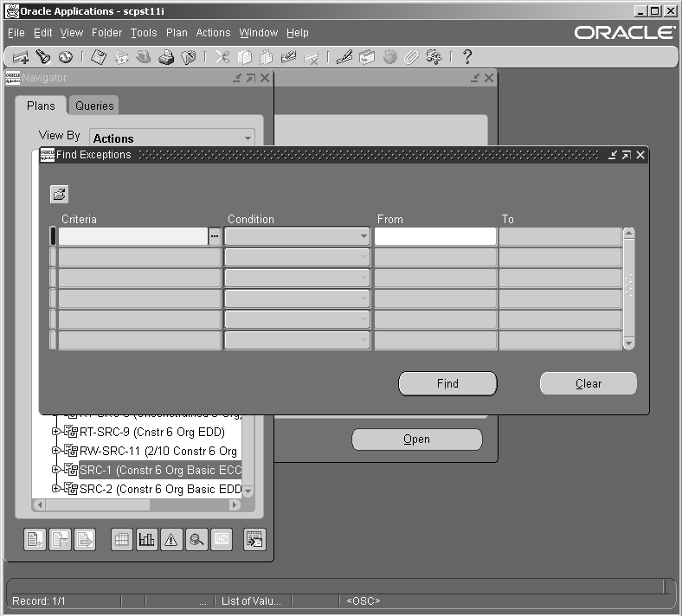Click the Zoom icon in toolbar

point(367,57)
